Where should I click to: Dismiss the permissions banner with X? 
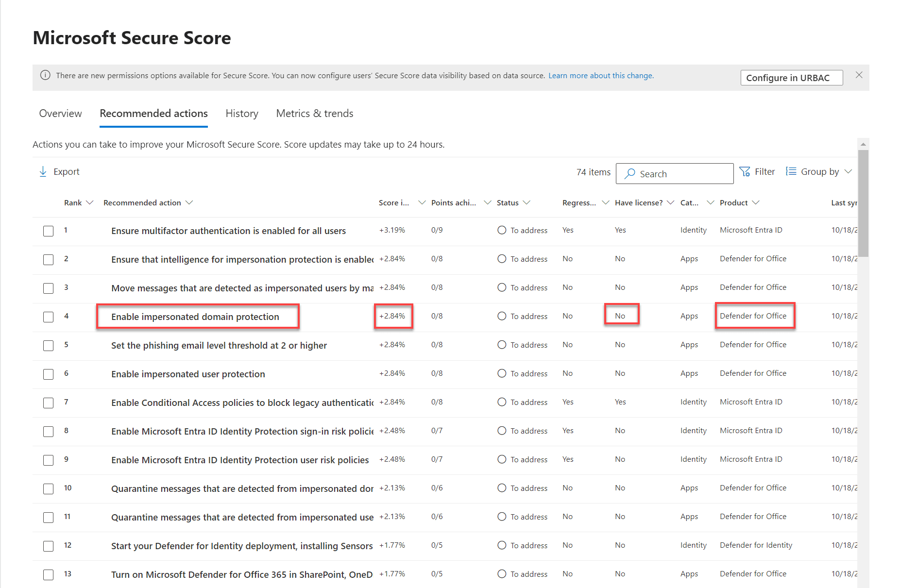coord(859,75)
